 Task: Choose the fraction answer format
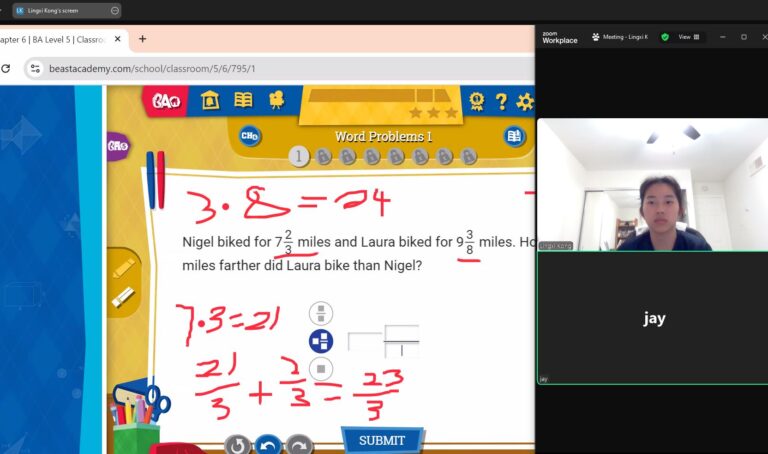coord(321,313)
